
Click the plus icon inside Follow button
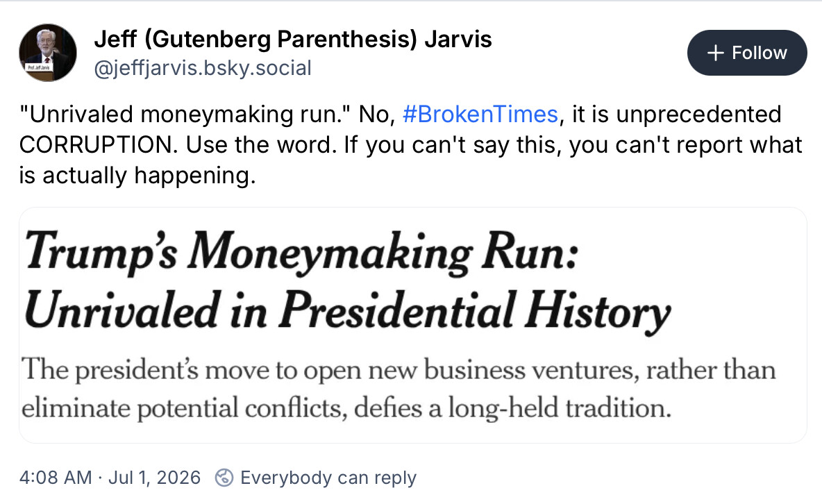click(715, 53)
